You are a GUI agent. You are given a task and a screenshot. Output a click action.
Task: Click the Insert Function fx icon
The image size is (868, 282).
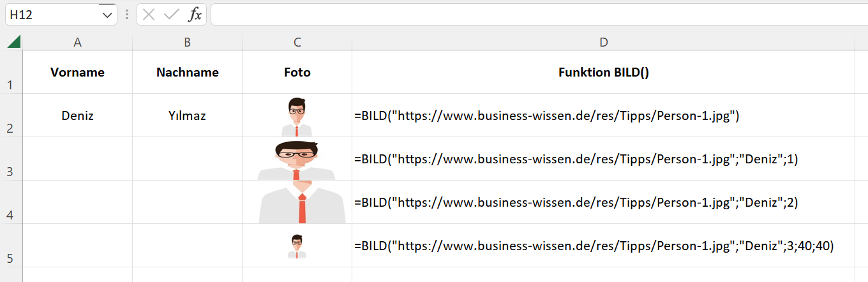[195, 15]
